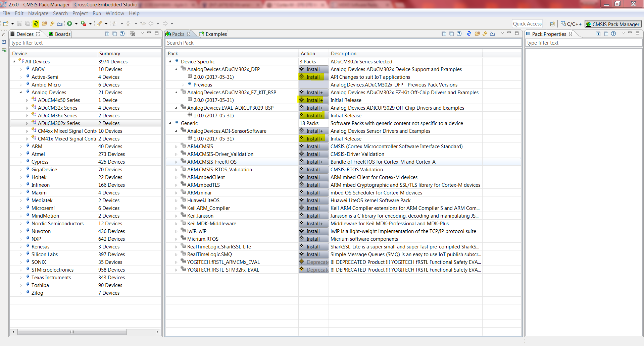Click blue refresh icon in Packs view toolbar
Screen dimensions: 644x346
pos(469,34)
